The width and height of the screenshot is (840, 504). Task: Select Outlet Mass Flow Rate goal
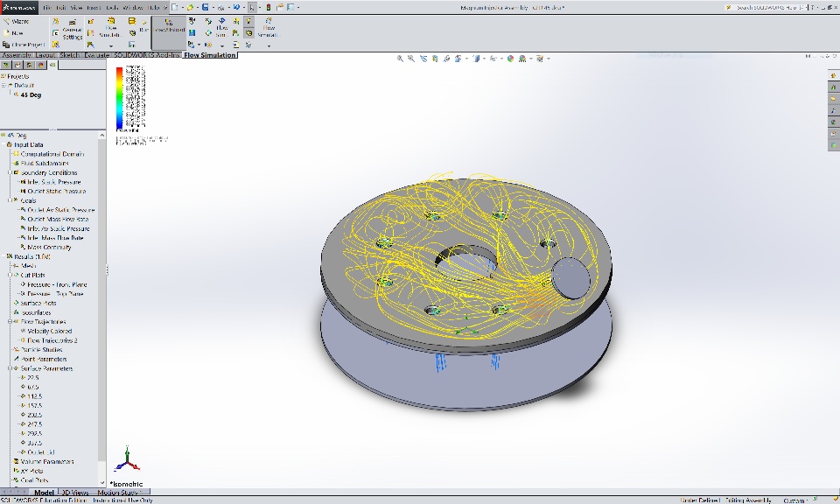(58, 219)
